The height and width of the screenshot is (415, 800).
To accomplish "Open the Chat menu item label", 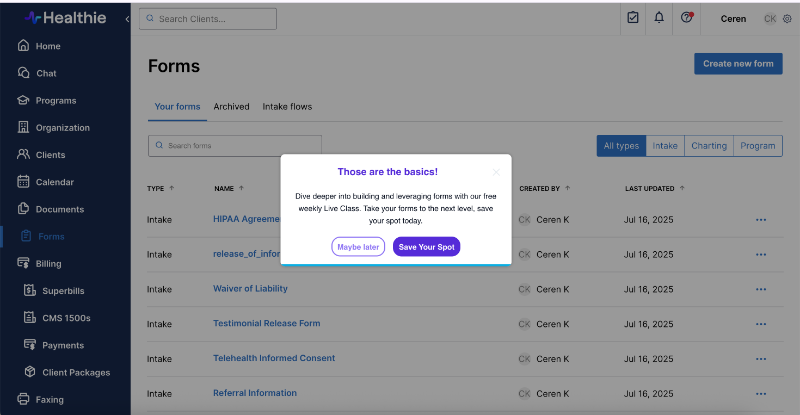I will pos(46,73).
